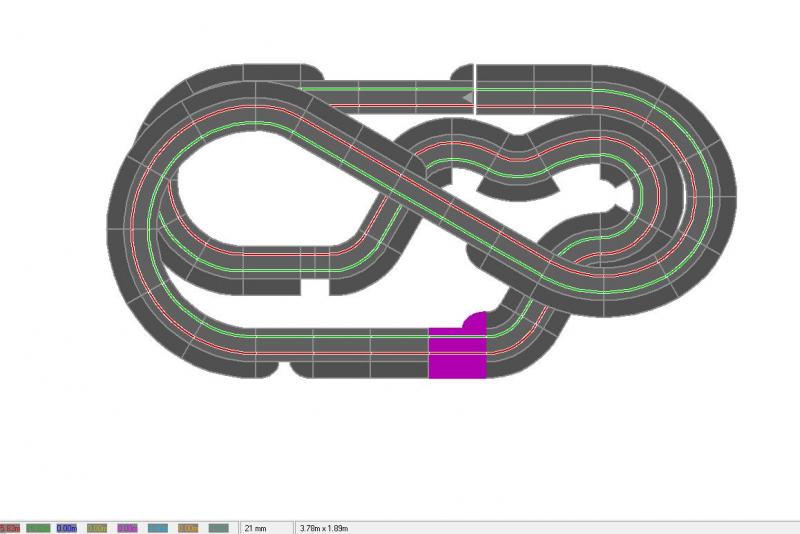Select the magenta highlighted track section
This screenshot has height=534, width=800.
[457, 353]
